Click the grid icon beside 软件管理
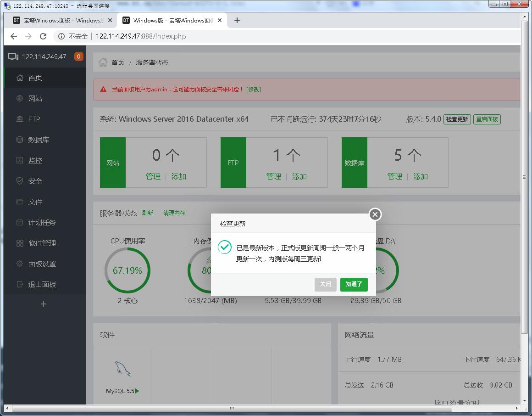This screenshot has width=532, height=416. click(20, 243)
